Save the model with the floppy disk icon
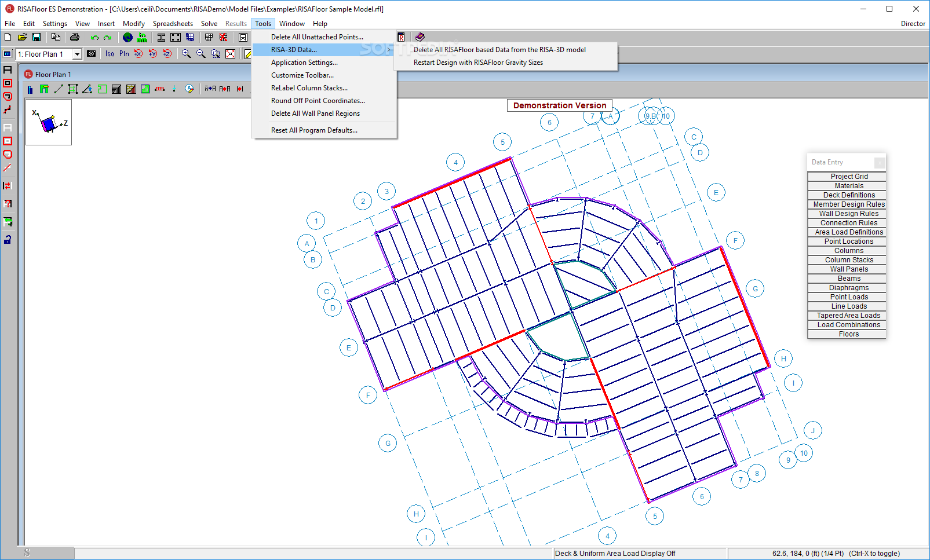This screenshot has height=560, width=930. tap(36, 37)
